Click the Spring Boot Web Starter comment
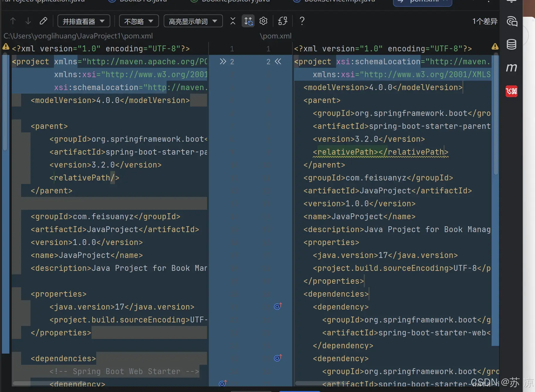 [124, 371]
